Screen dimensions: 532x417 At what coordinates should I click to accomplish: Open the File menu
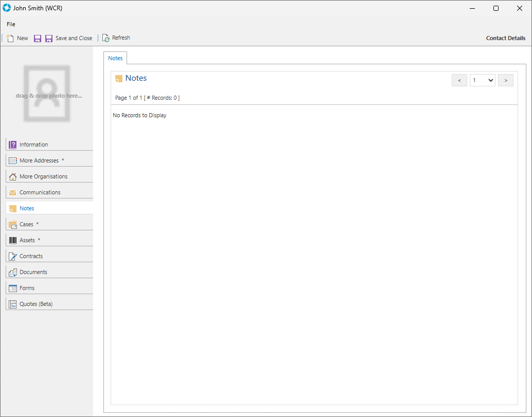coord(11,24)
